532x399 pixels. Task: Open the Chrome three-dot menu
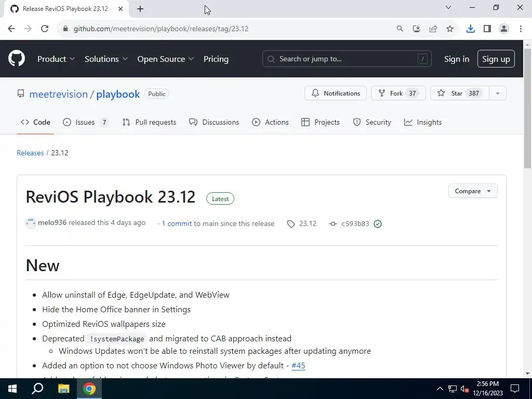(x=521, y=29)
